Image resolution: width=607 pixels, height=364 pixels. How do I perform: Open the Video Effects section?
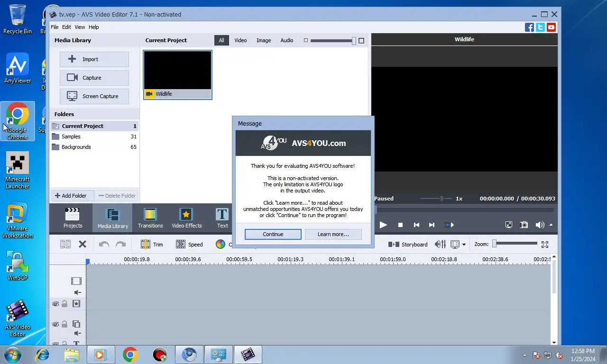186,218
